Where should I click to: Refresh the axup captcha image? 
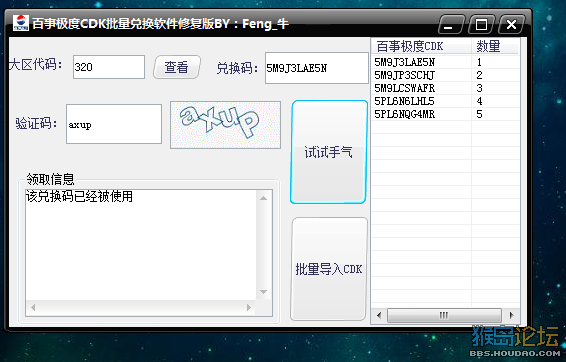click(225, 125)
